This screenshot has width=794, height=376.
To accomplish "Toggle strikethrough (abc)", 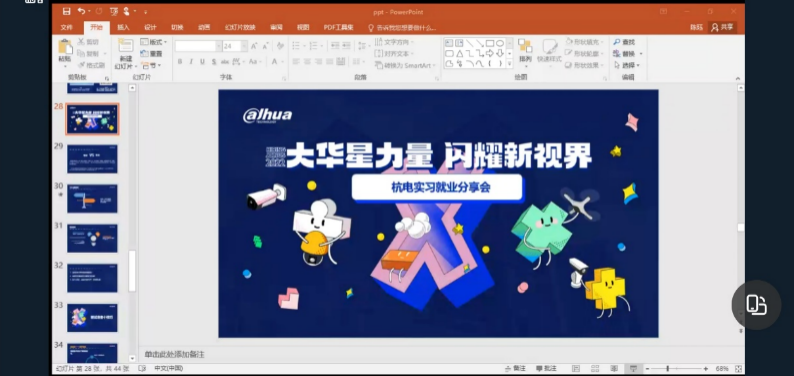I will (x=225, y=62).
